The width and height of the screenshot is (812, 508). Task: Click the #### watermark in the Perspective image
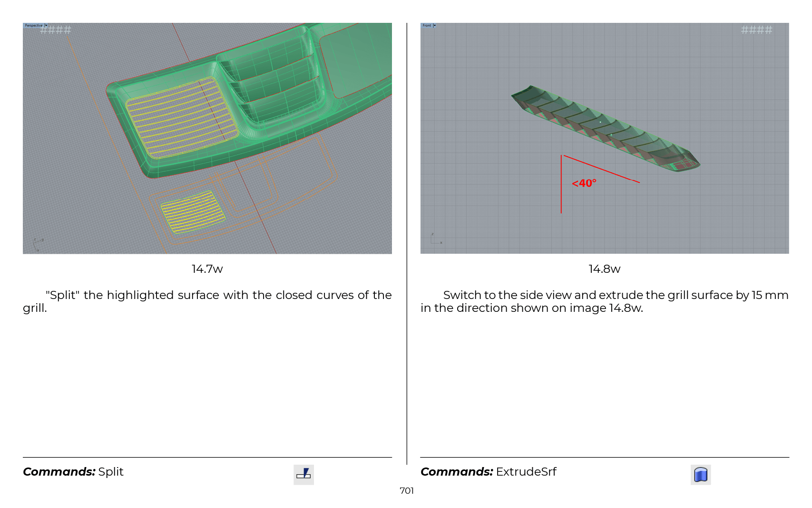(x=56, y=30)
